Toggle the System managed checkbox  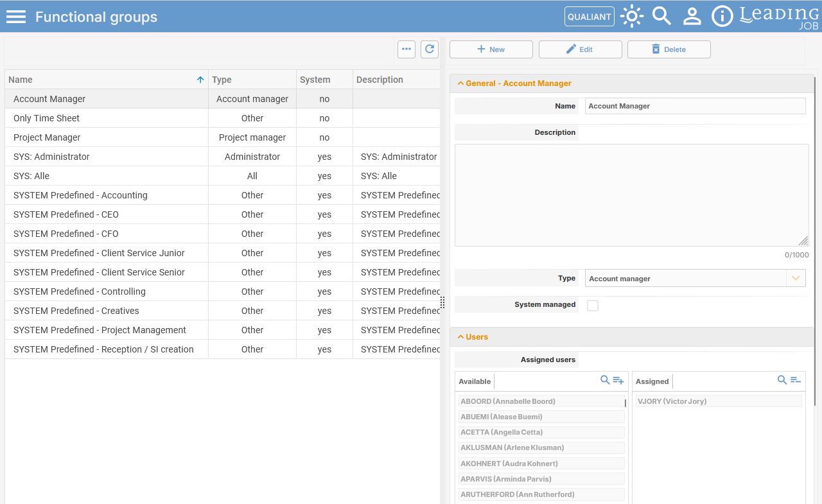(x=593, y=306)
